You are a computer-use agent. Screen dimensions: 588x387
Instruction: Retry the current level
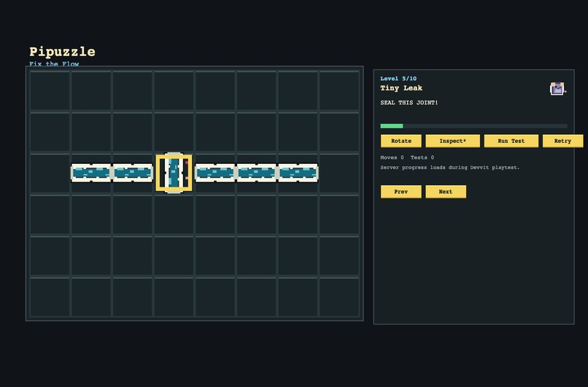tap(563, 141)
